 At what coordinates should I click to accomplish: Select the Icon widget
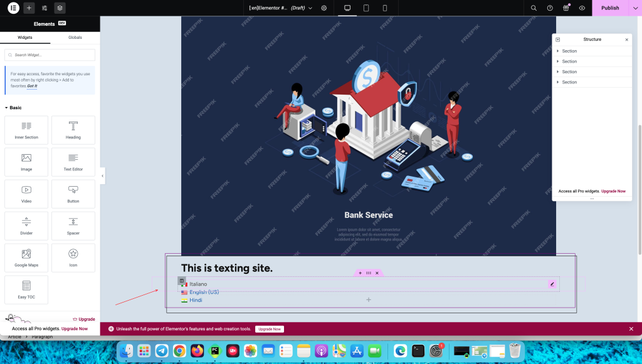pos(73,257)
